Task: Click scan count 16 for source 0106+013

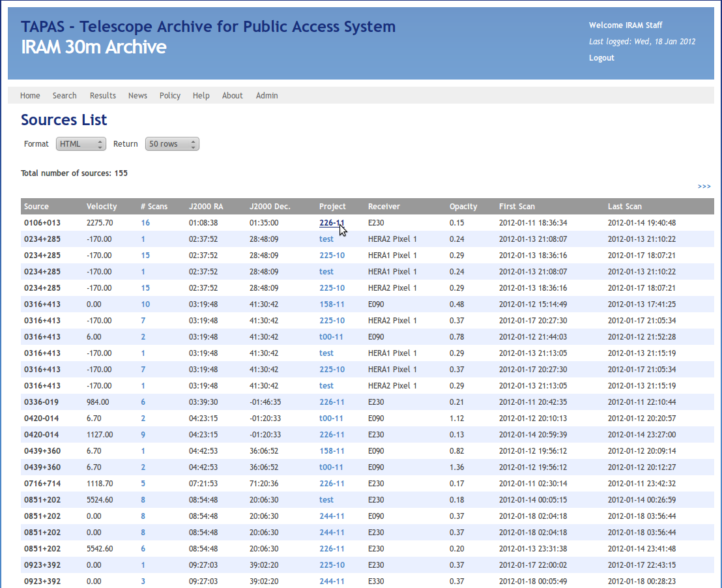Action: [x=145, y=223]
